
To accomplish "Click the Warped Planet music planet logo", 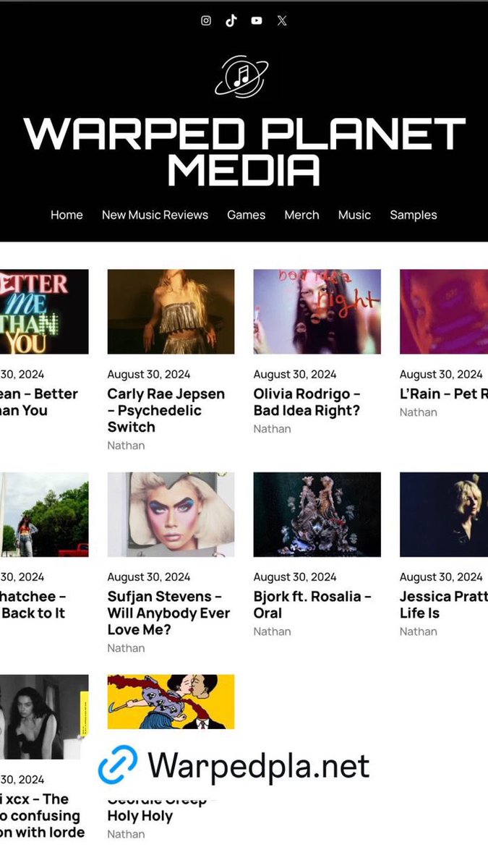I will point(242,76).
